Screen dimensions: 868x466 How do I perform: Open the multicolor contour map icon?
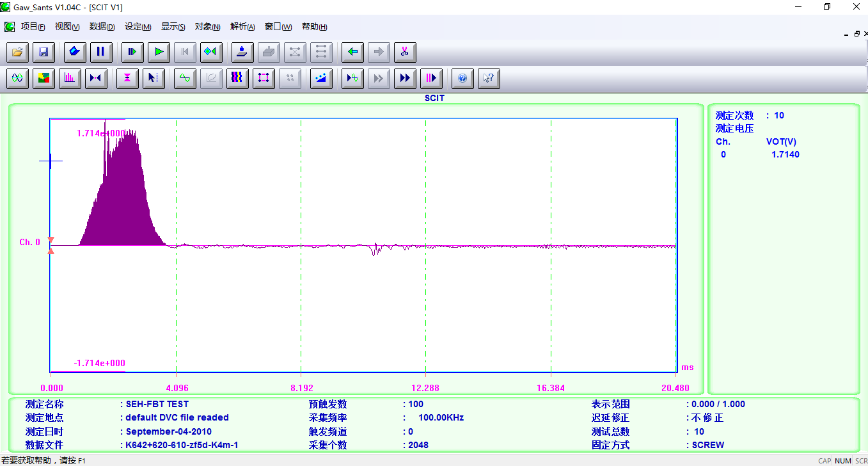point(43,78)
